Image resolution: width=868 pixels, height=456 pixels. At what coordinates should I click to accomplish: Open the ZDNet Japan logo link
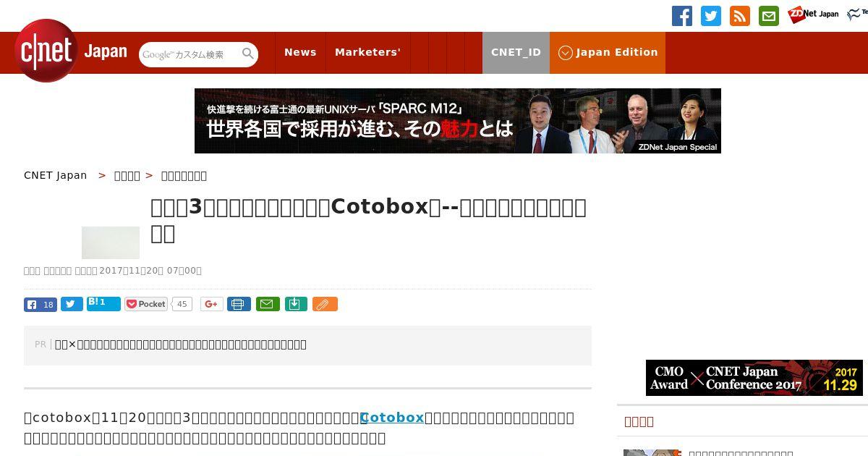click(813, 14)
